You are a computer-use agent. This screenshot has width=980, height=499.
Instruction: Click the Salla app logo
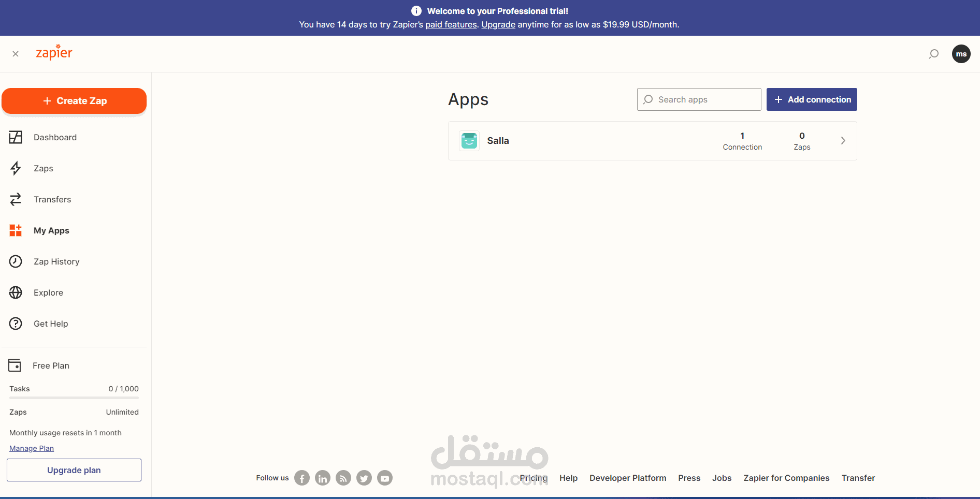(x=469, y=141)
